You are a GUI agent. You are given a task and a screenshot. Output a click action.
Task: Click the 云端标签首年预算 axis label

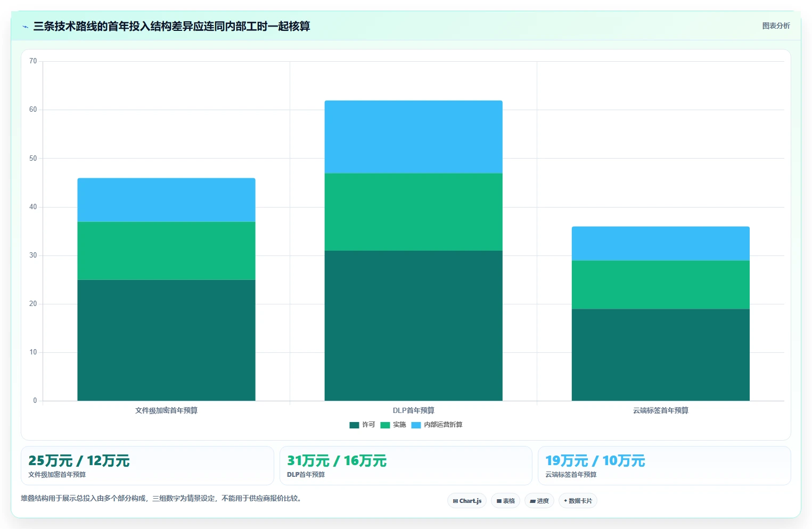tap(660, 410)
